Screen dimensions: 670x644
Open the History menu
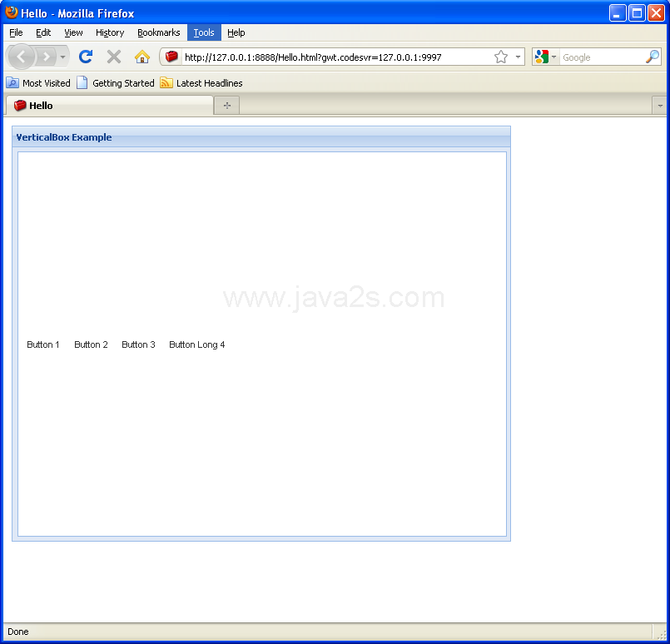pyautogui.click(x=110, y=32)
